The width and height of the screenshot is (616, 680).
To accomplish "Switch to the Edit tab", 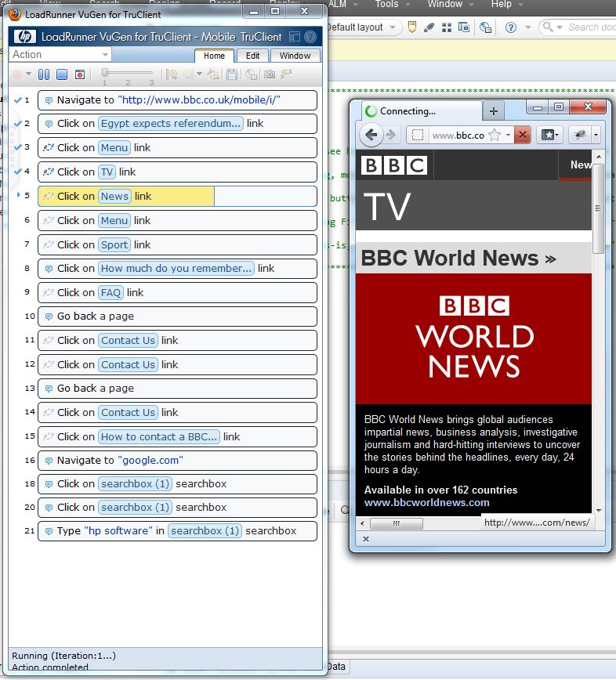I will click(x=252, y=56).
